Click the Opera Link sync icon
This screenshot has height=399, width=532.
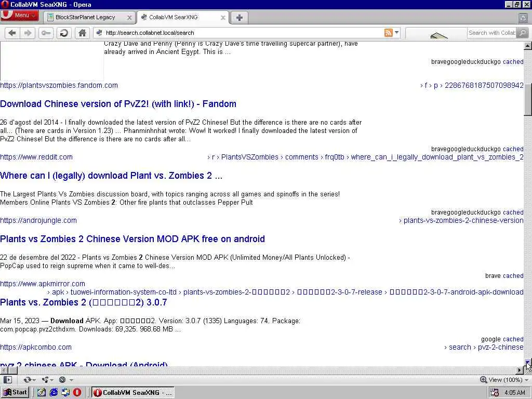click(27, 380)
